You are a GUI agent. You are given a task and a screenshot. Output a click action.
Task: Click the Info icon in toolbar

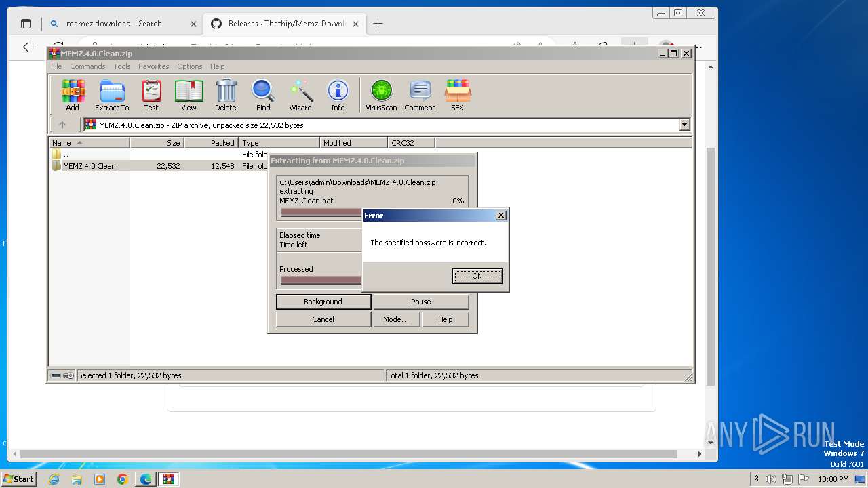[x=338, y=95]
